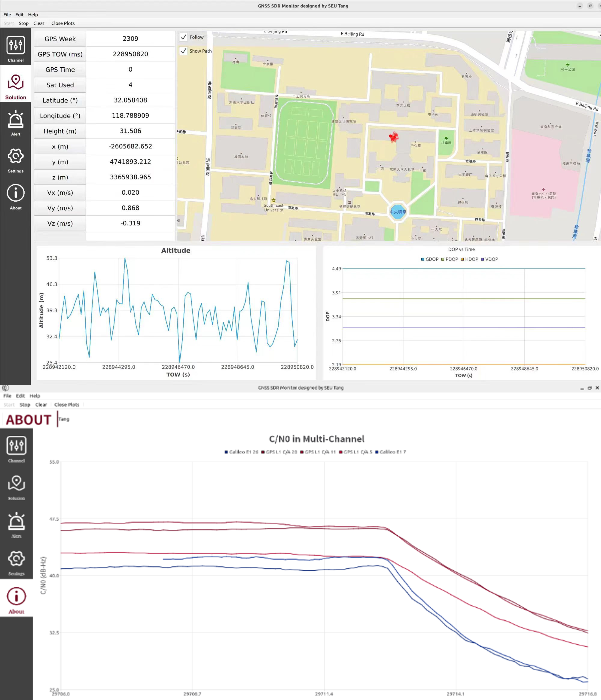
Task: Select y (m) value 4741893.212
Action: click(x=130, y=162)
